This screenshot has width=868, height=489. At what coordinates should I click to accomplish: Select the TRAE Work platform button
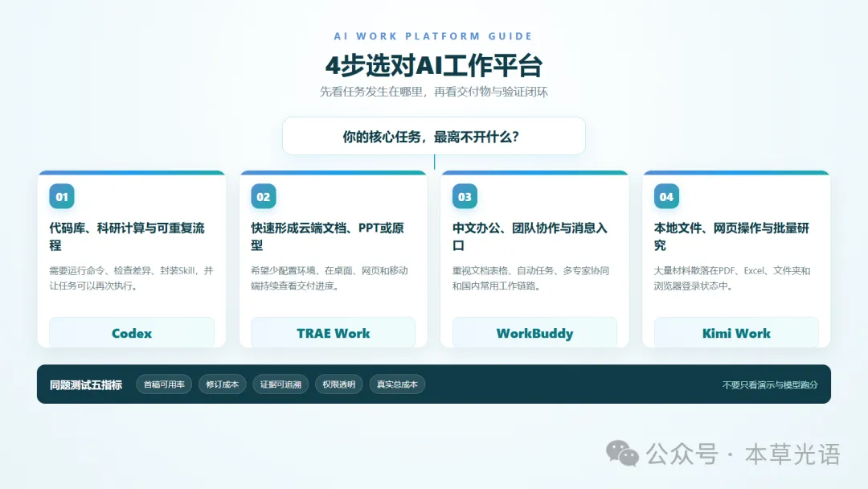[x=334, y=333]
